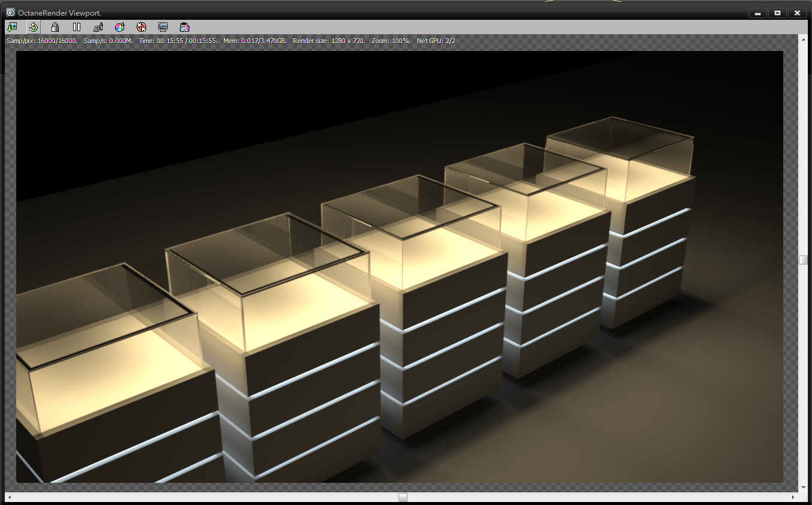Maximize the OctaneRender Viewport window
812x505 pixels.
coord(777,13)
